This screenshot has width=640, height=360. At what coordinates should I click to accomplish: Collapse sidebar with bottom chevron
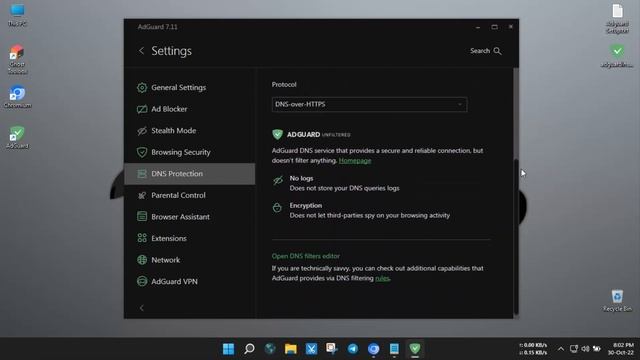(x=142, y=308)
